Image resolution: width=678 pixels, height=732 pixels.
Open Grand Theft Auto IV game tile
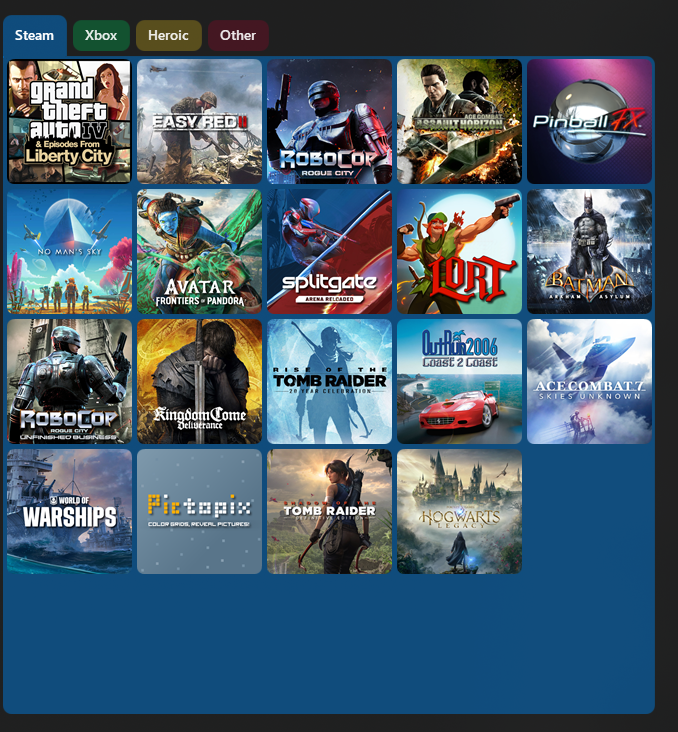70,122
